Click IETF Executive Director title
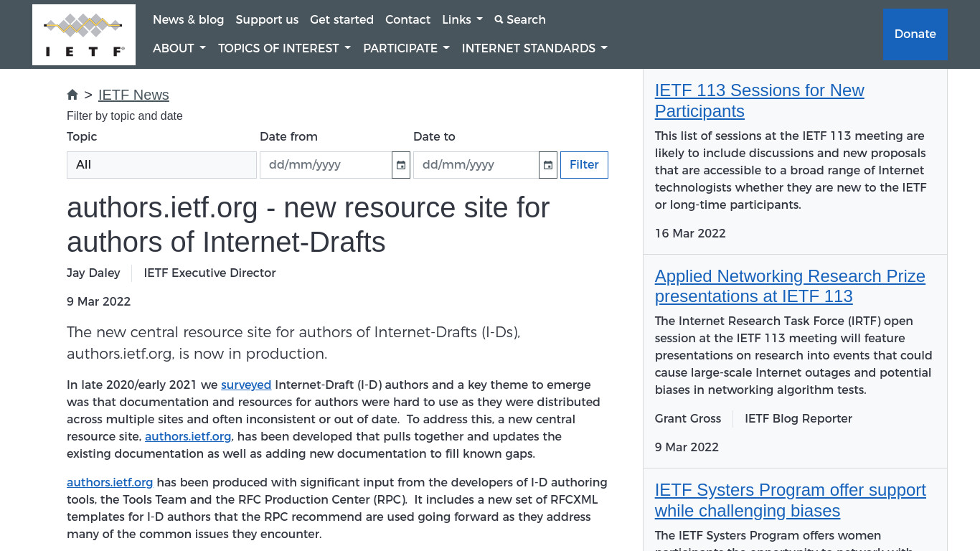 click(x=209, y=273)
